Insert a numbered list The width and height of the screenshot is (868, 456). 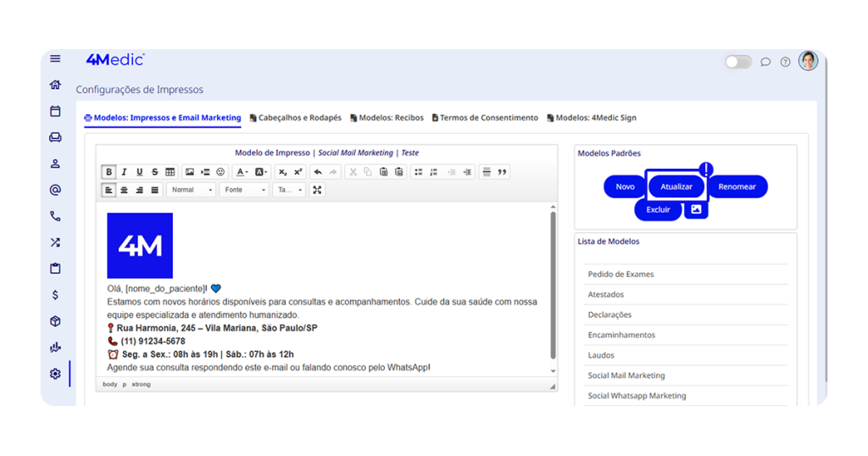[434, 172]
